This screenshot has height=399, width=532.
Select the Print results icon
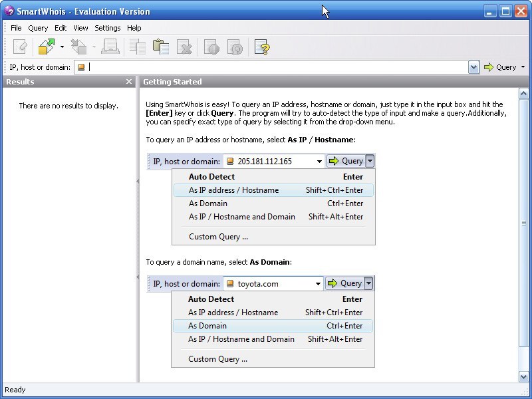tap(112, 47)
